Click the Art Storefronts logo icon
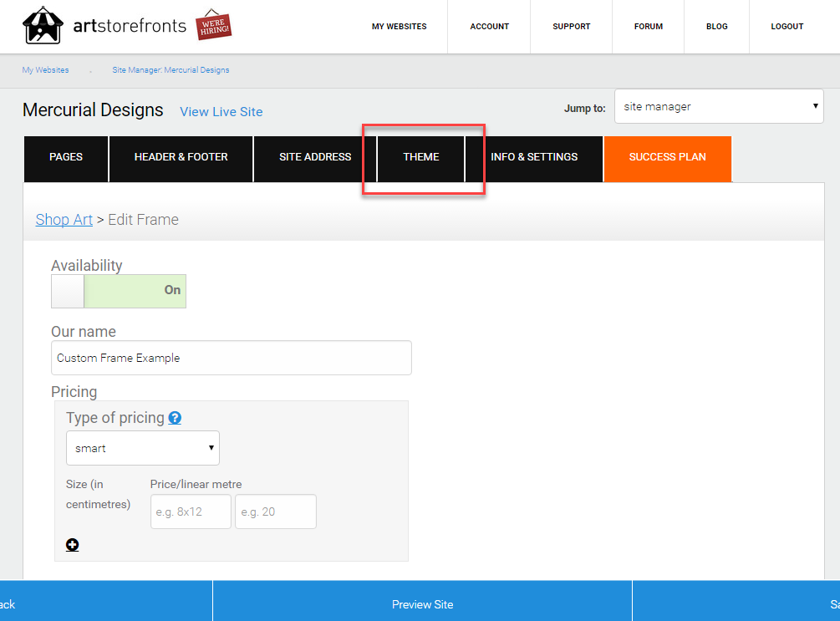This screenshot has width=840, height=621. pyautogui.click(x=43, y=25)
